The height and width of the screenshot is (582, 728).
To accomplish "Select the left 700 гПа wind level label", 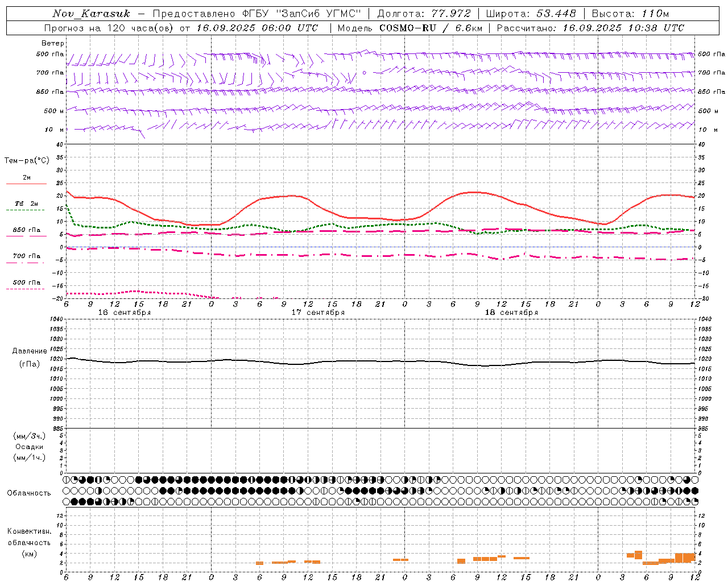I will click(50, 73).
